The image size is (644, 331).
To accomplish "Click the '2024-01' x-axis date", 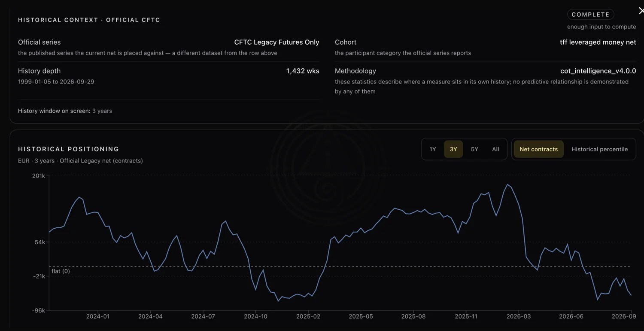I will [98, 317].
